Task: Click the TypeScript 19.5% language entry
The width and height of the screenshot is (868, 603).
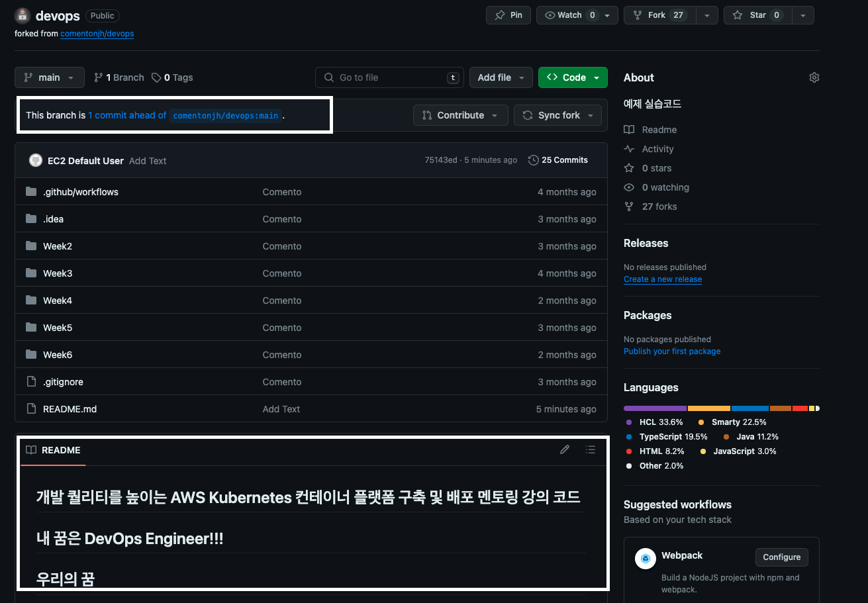Action: pyautogui.click(x=667, y=437)
